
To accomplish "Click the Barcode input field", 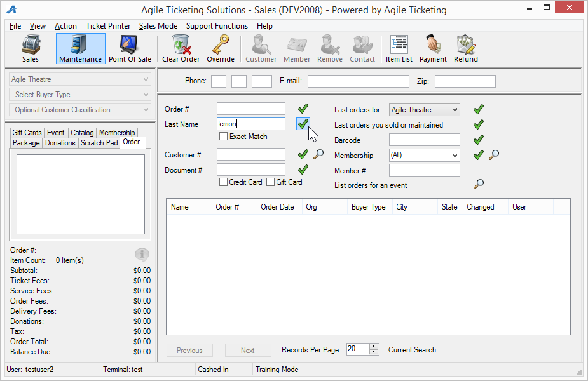I will pos(425,140).
